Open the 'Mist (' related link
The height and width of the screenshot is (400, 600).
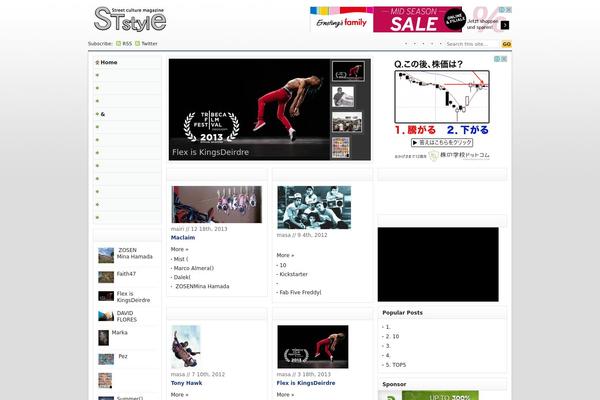click(181, 259)
